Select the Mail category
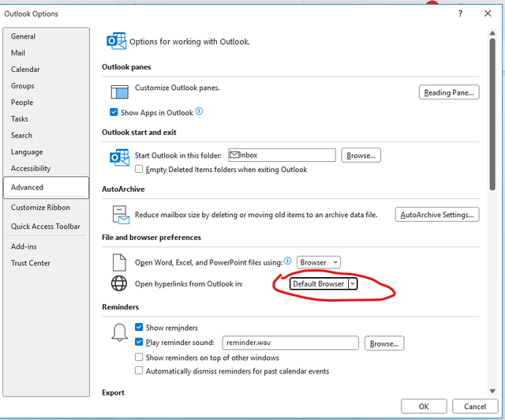This screenshot has height=420, width=505. click(x=46, y=53)
